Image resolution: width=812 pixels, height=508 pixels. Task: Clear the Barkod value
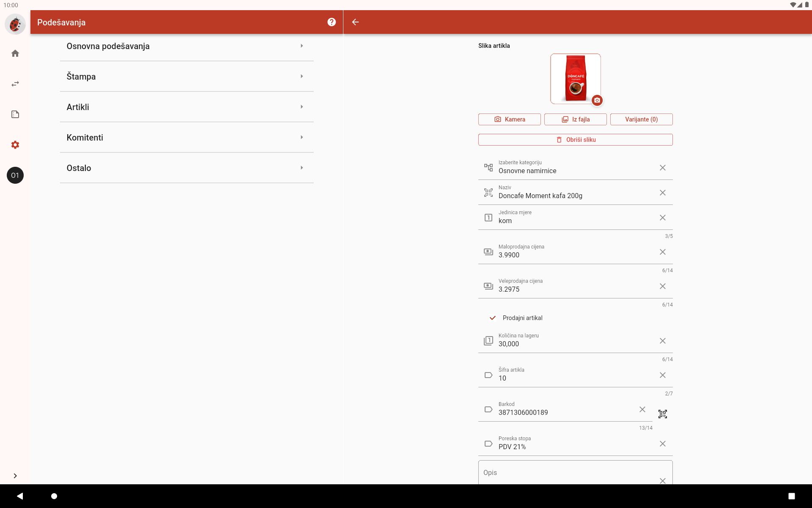642,409
